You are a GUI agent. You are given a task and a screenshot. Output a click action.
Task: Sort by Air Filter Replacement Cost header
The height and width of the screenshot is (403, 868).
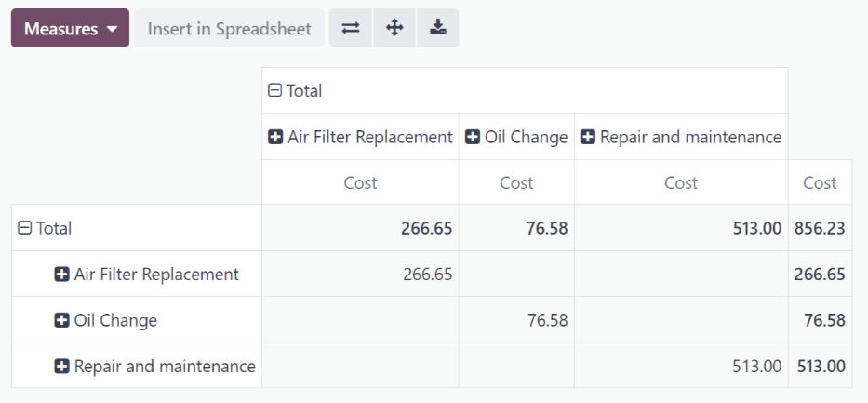click(x=360, y=183)
